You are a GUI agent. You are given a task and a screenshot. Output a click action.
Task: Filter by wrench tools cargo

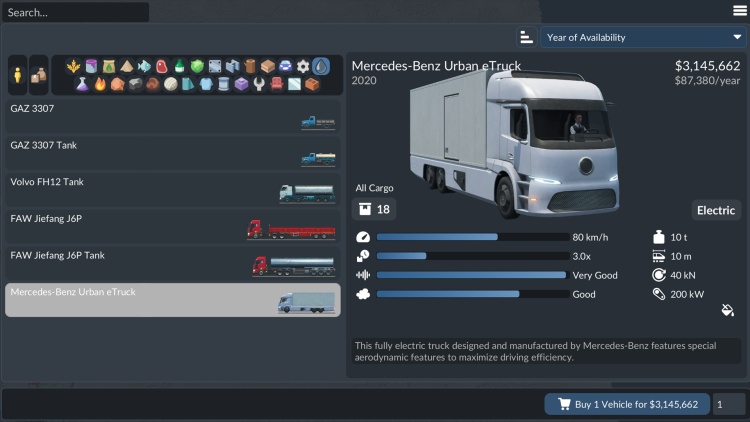pyautogui.click(x=259, y=84)
